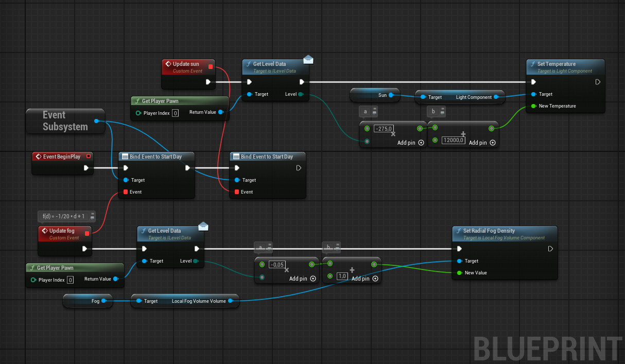
Task: Click Target pin on Set Radial Fog Density
Action: [460, 261]
